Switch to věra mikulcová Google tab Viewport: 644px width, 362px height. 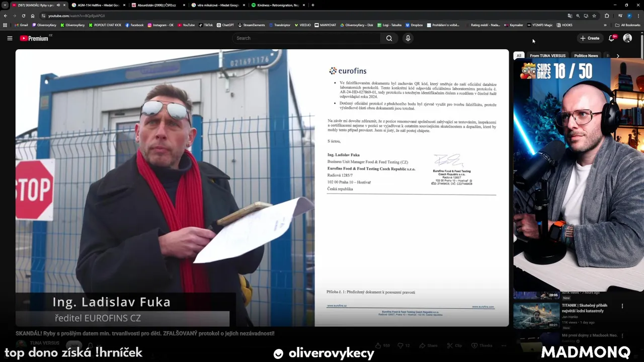click(218, 5)
